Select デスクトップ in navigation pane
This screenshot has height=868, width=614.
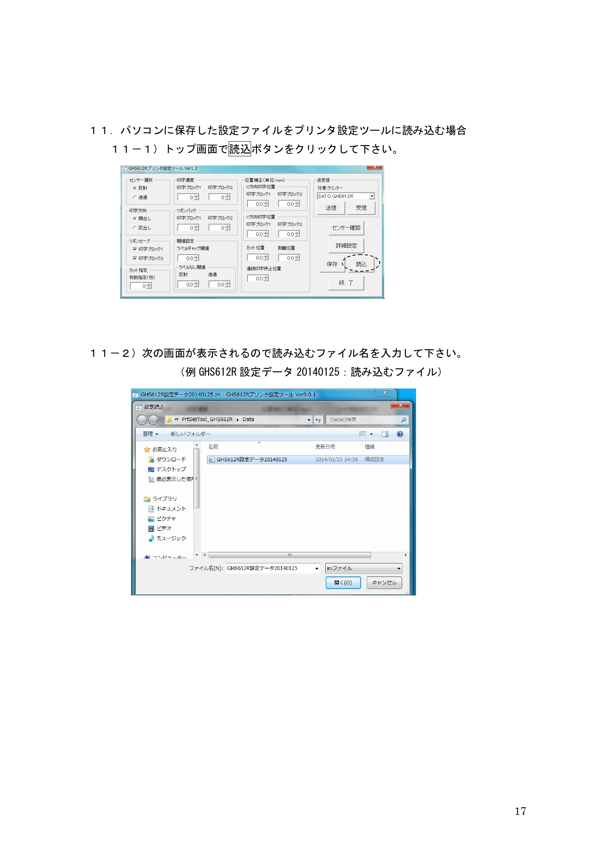tap(167, 469)
